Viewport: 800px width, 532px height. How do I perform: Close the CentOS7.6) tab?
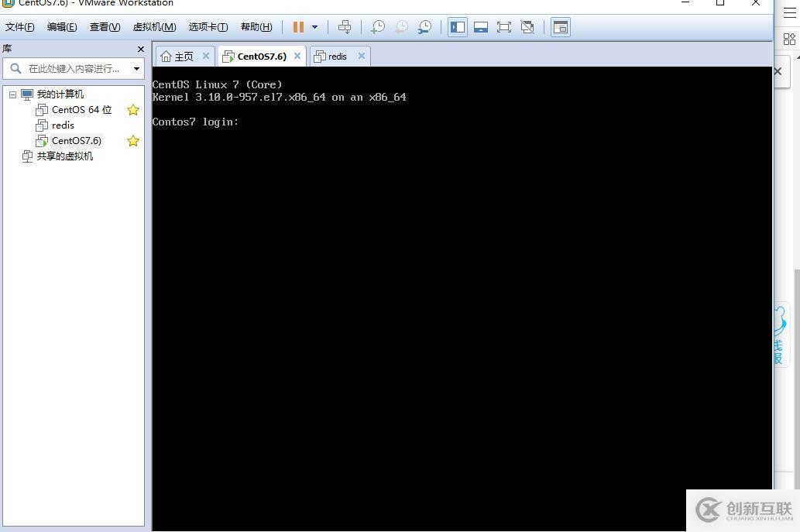click(x=297, y=56)
